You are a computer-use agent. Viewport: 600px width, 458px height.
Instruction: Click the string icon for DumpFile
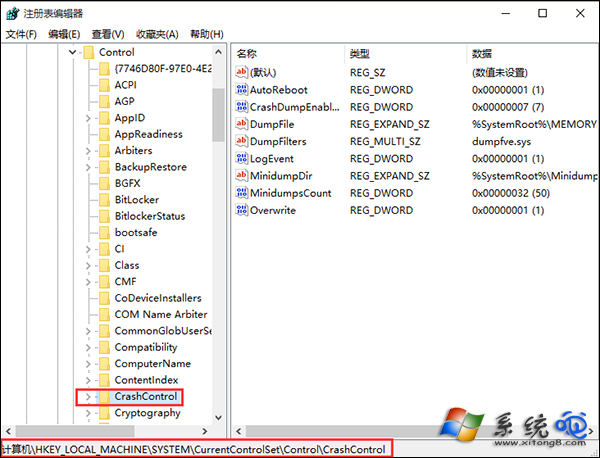241,124
